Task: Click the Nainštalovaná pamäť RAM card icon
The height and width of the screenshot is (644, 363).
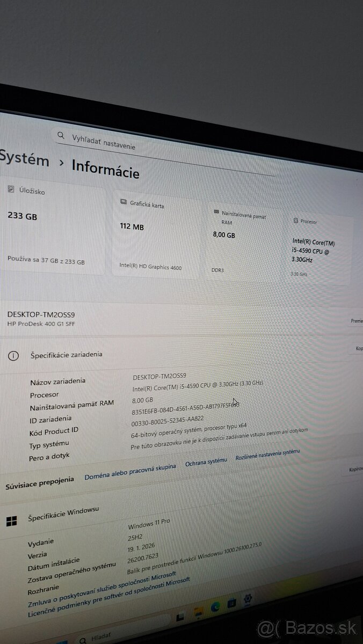Action: point(216,212)
